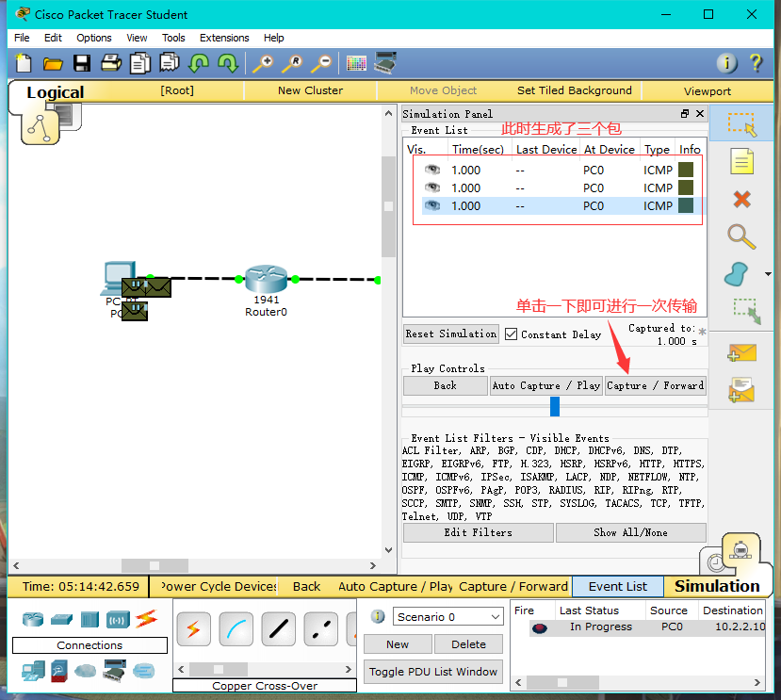Zoom out with magnifier minus icon
This screenshot has width=781, height=700.
click(321, 63)
